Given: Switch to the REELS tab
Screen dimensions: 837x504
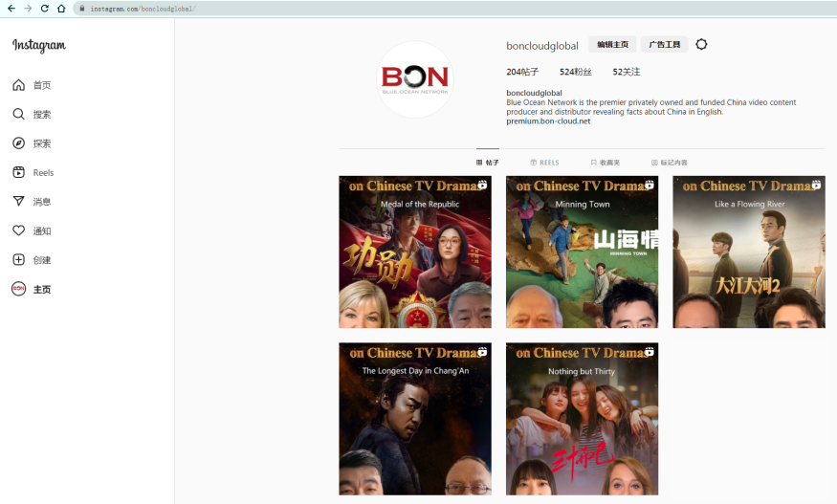Looking at the screenshot, I should 544,163.
